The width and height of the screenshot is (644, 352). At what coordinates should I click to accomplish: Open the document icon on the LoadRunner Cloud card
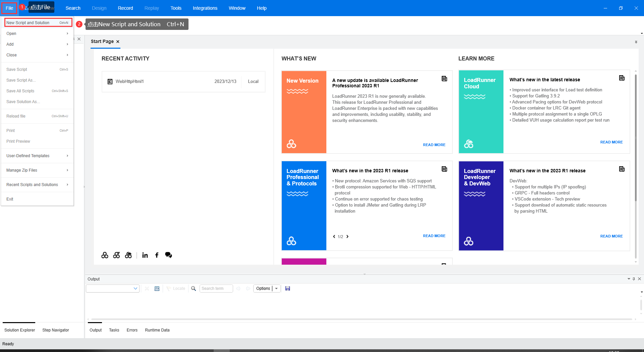(x=622, y=78)
